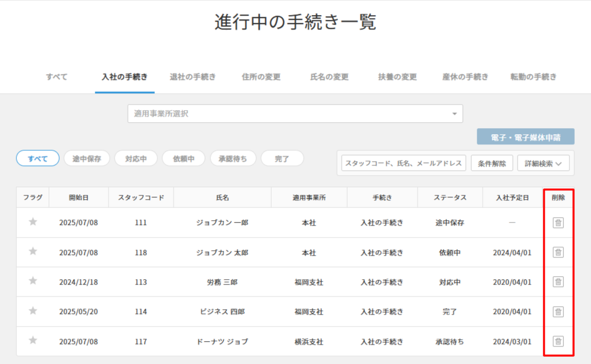Flag ジョブカン 一郎's row with the star
This screenshot has width=591, height=364.
[x=32, y=223]
